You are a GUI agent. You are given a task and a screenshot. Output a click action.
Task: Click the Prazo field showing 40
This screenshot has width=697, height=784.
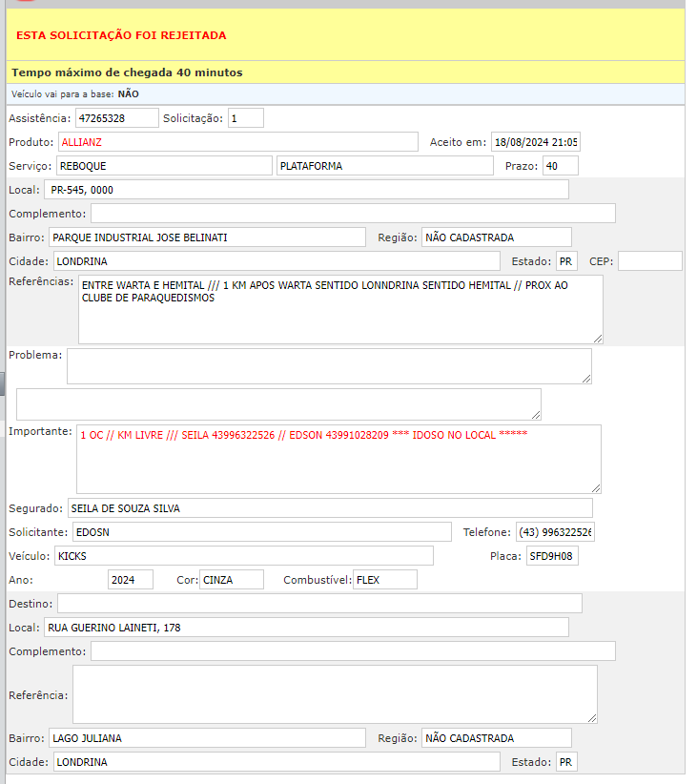click(x=560, y=166)
